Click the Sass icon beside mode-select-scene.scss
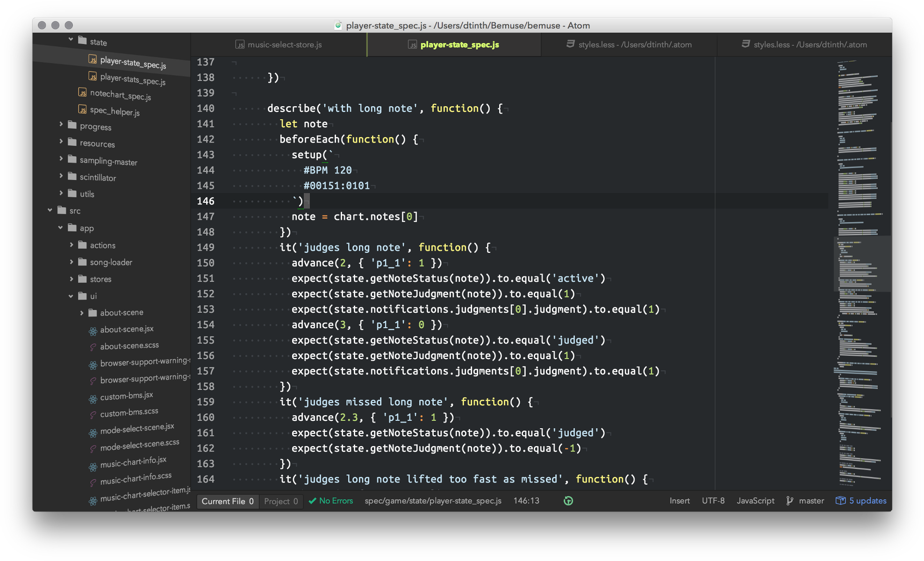 (93, 449)
